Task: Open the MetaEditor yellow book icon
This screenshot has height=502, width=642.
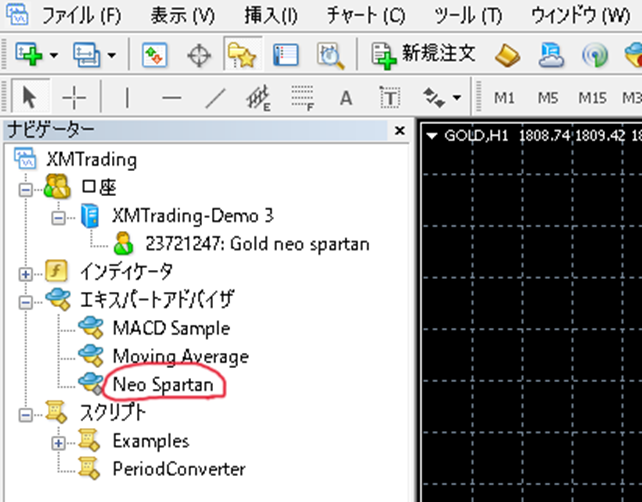Action: click(x=507, y=55)
